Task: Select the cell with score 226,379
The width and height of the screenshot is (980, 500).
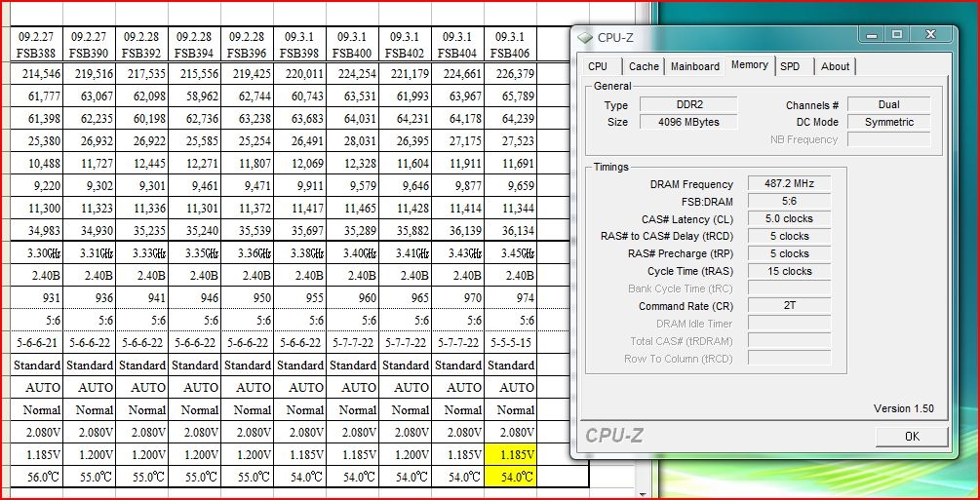Action: click(x=511, y=74)
